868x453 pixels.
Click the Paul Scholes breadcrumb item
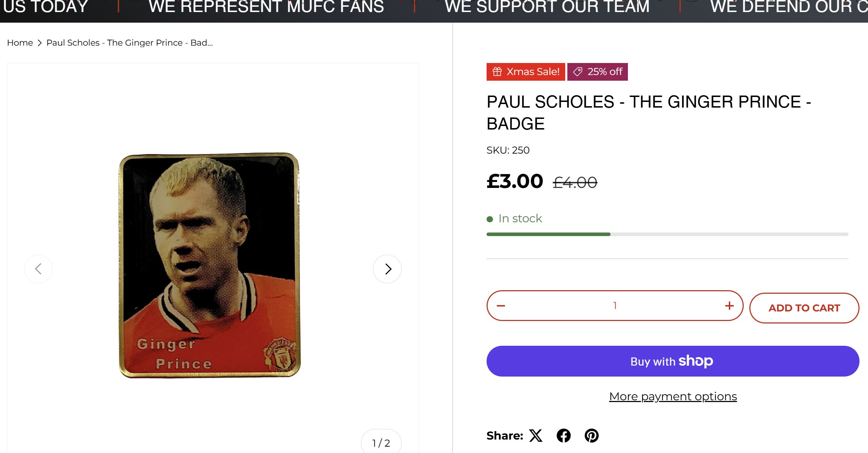[129, 43]
